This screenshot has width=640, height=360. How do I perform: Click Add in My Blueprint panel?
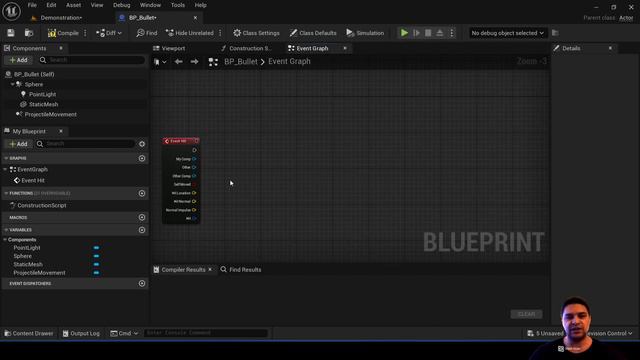[18, 144]
